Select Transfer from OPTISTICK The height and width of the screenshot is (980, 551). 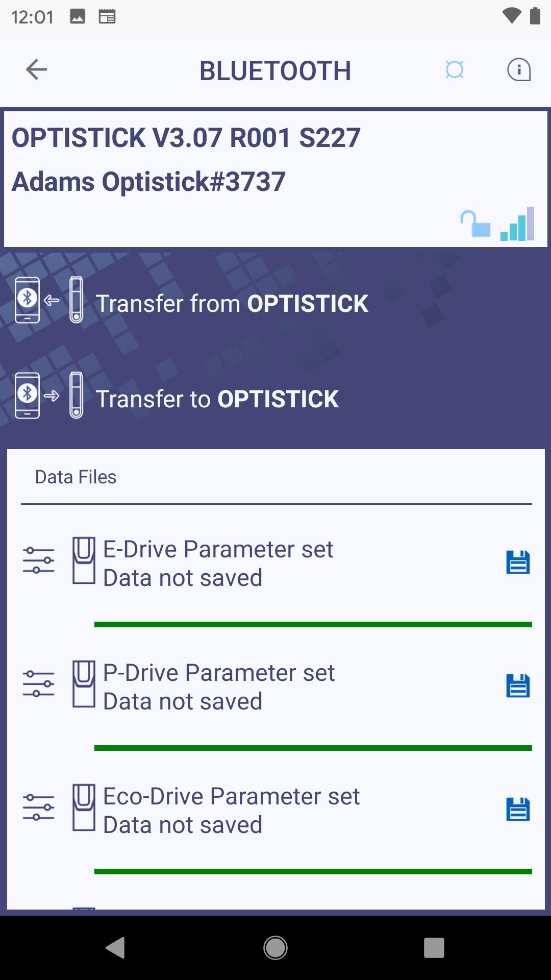(x=232, y=304)
